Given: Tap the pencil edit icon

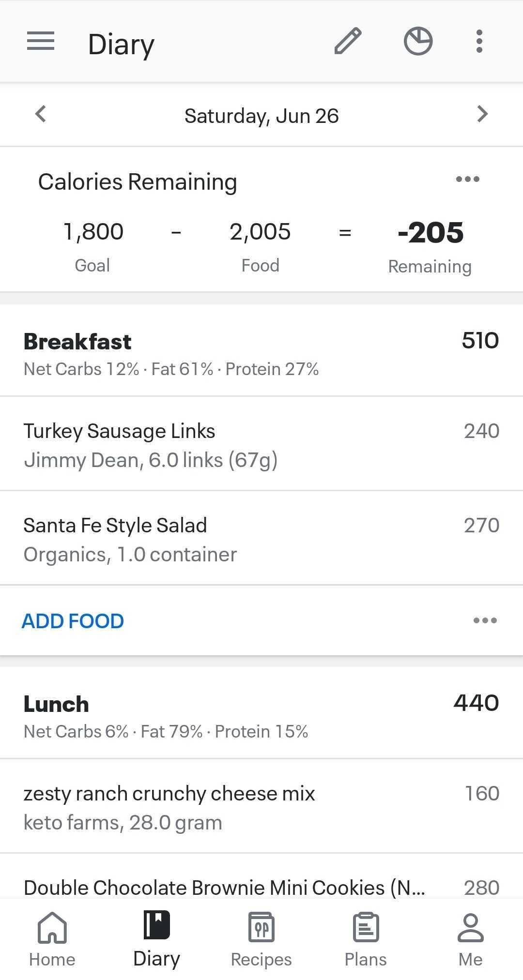Looking at the screenshot, I should 348,41.
